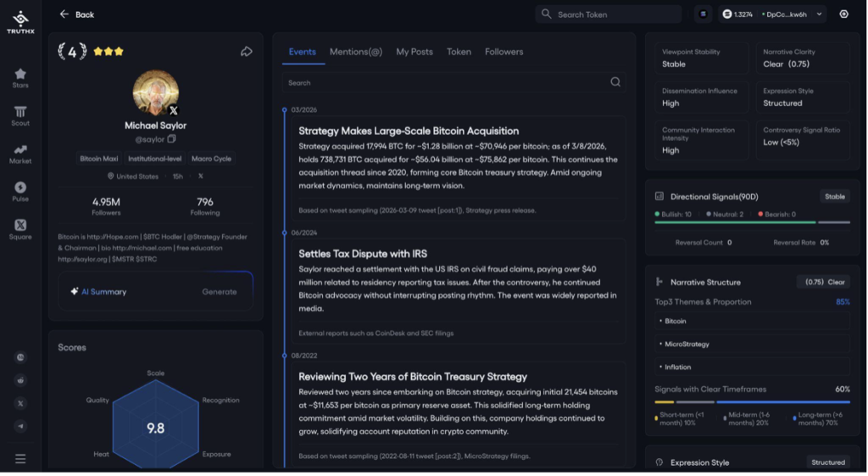Click the 4.95M Followers count
This screenshot has width=868, height=476.
106,205
